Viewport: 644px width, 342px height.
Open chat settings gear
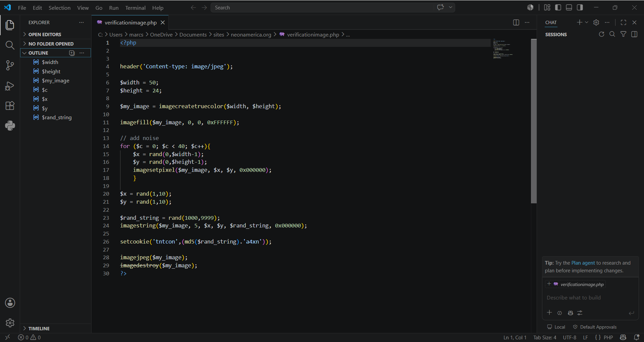[x=596, y=22]
